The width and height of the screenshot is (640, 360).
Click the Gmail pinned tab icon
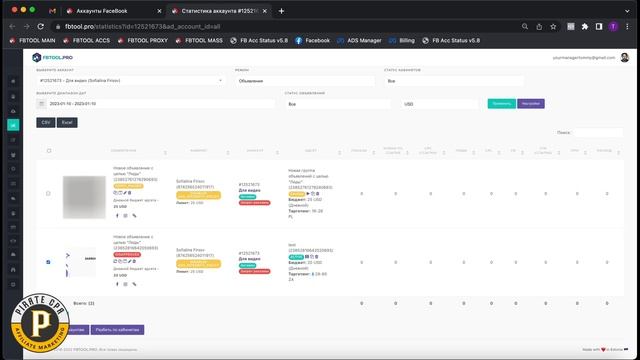click(x=52, y=11)
